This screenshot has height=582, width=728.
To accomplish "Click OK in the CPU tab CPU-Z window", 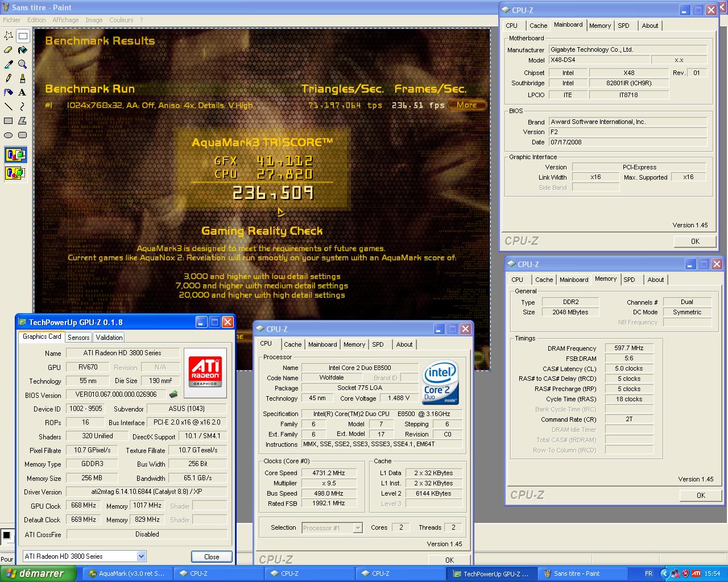I will [449, 560].
